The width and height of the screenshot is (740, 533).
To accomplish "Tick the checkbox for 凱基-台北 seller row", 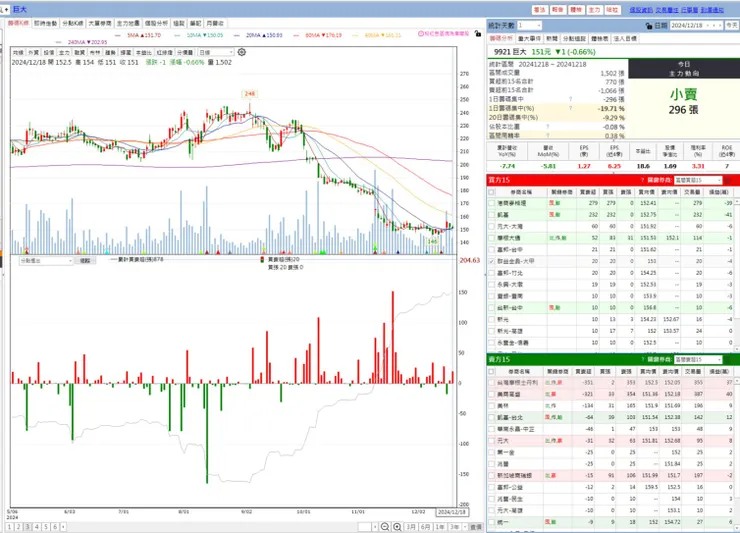I will pyautogui.click(x=492, y=417).
